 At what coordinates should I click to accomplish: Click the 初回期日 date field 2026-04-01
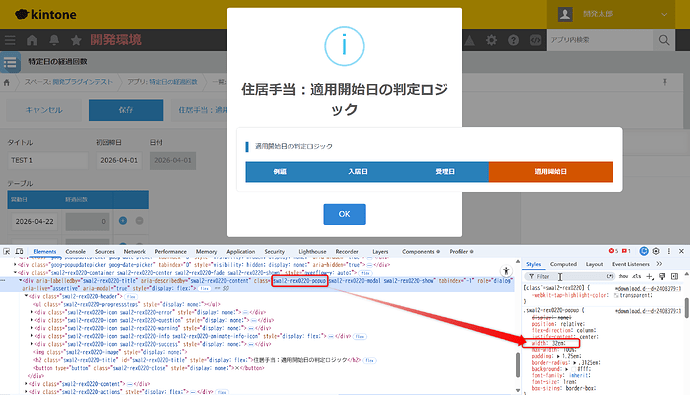(x=119, y=161)
